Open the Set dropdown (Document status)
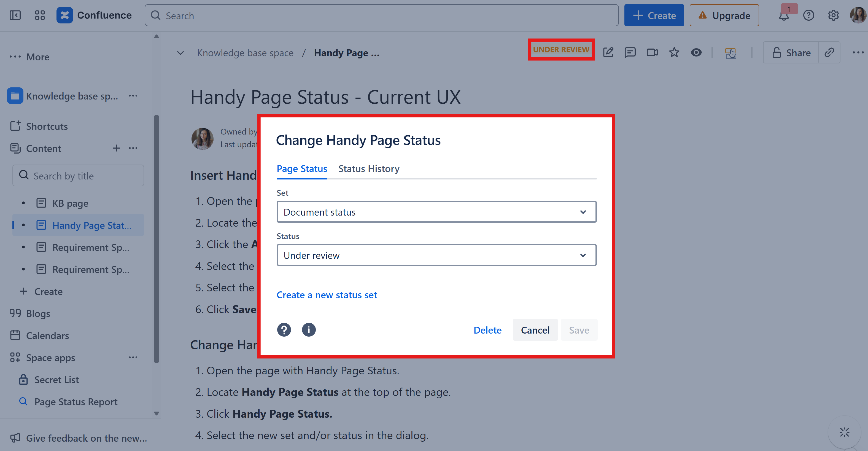868x451 pixels. pyautogui.click(x=436, y=212)
